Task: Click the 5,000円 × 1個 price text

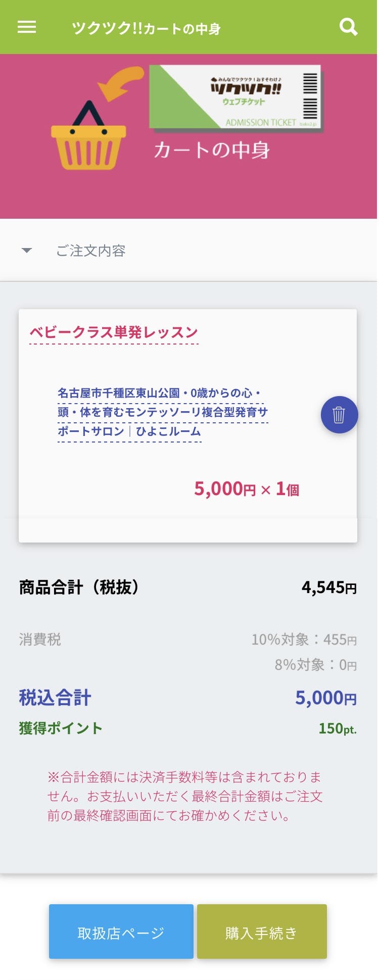Action: (x=247, y=489)
